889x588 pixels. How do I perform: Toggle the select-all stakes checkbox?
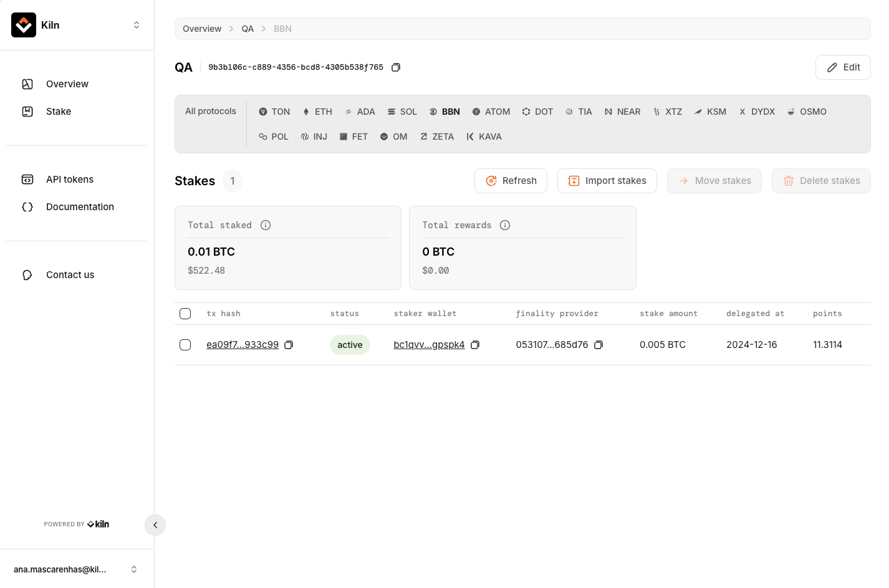point(185,314)
